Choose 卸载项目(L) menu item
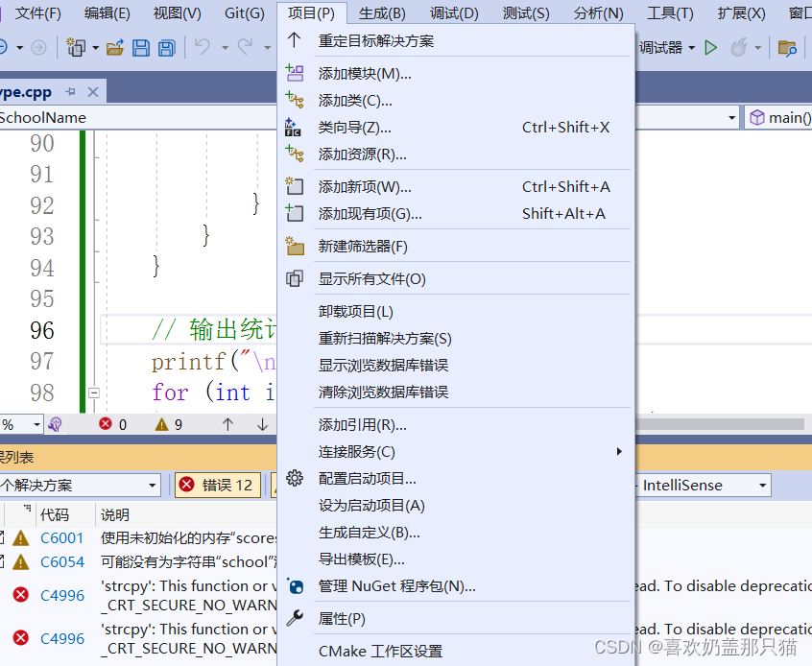 coord(456,311)
